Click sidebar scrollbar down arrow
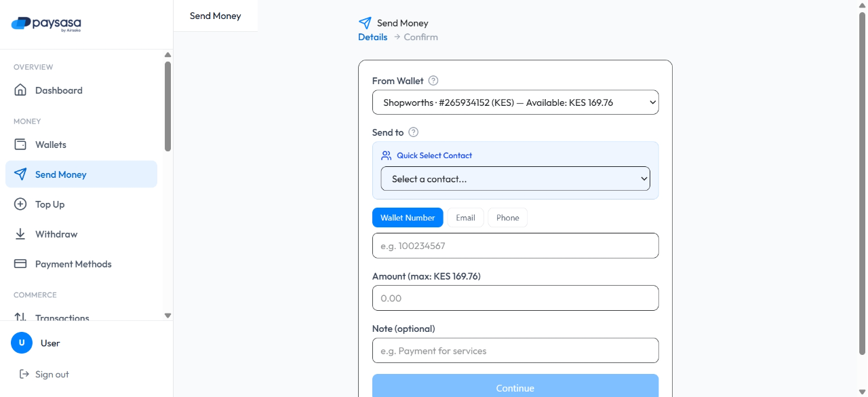The width and height of the screenshot is (868, 397). [x=167, y=316]
